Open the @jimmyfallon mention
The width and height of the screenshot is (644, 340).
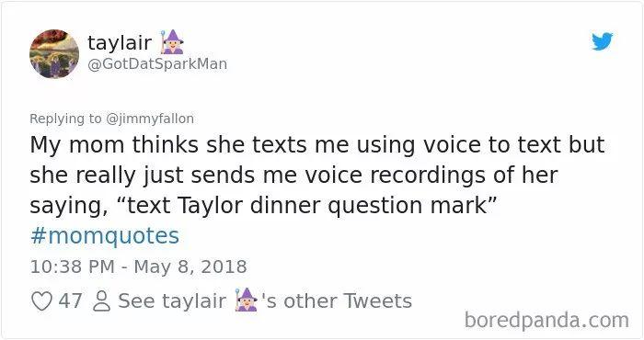pos(150,119)
